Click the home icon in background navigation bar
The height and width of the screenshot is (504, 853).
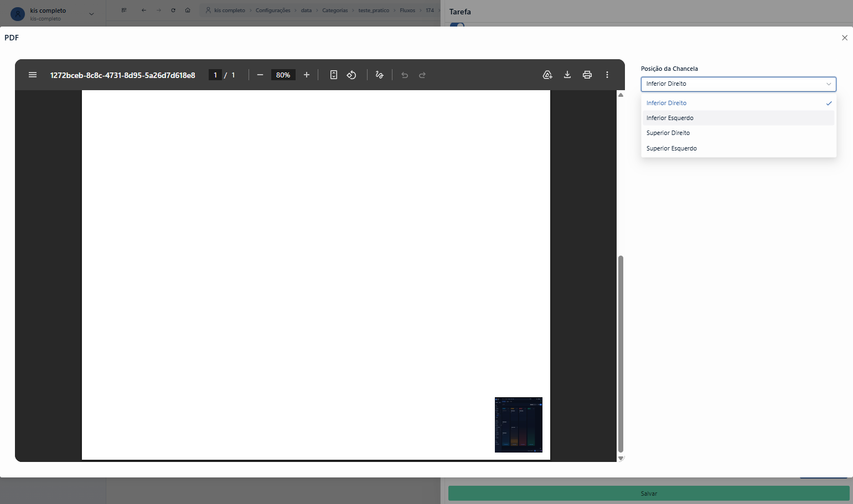188,10
